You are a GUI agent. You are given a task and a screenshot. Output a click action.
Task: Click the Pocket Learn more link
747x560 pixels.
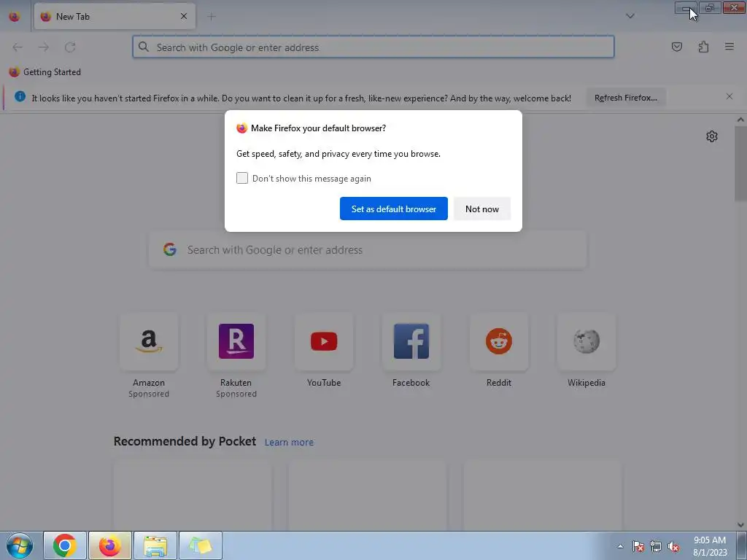(x=289, y=443)
